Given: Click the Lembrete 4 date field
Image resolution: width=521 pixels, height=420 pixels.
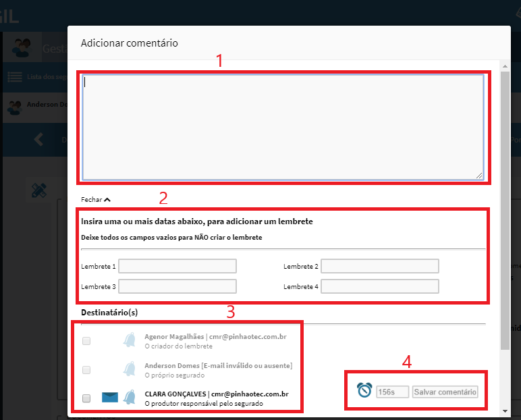Looking at the screenshot, I should pyautogui.click(x=380, y=286).
